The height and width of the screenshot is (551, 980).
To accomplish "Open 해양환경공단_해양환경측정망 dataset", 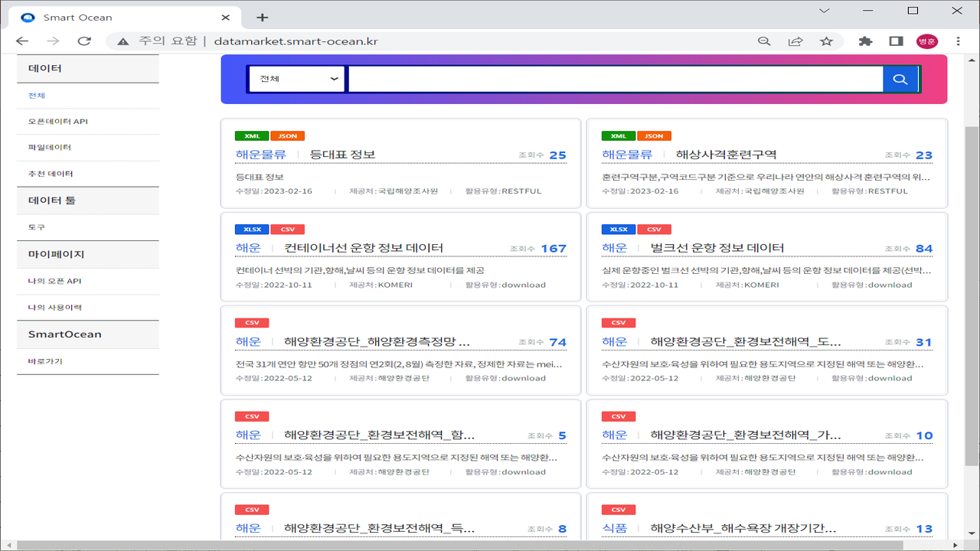I will (x=377, y=341).
